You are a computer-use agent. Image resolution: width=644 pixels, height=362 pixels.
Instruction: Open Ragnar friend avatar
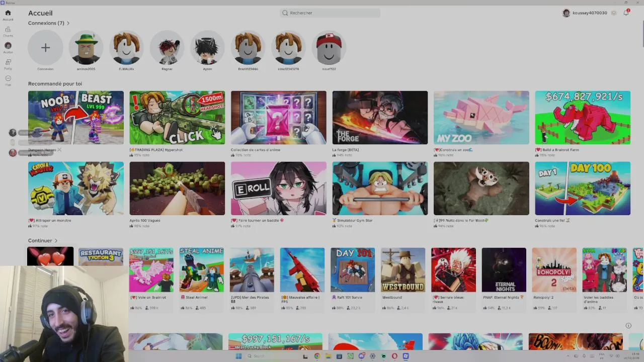tap(167, 48)
